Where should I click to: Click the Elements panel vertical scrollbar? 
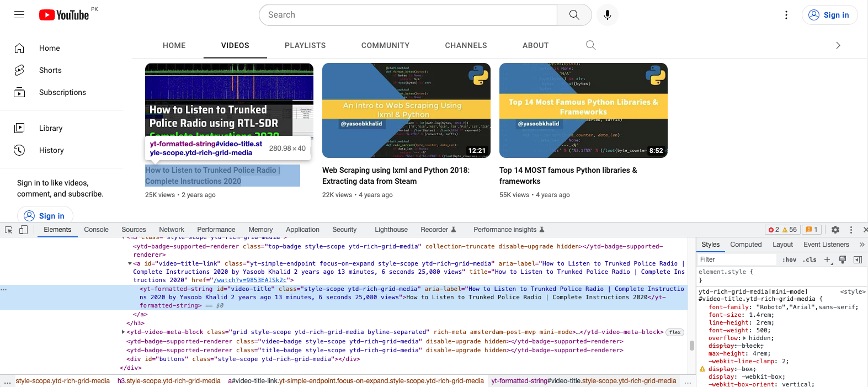[691, 346]
